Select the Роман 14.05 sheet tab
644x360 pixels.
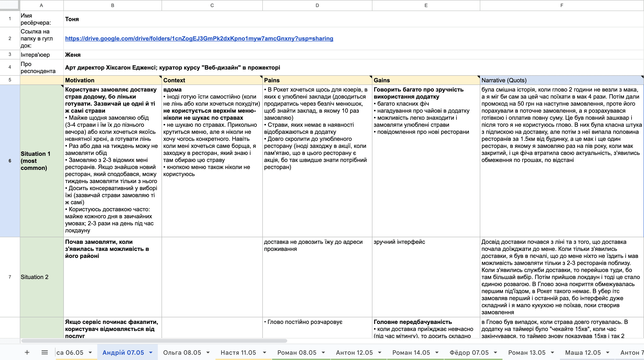coord(411,353)
